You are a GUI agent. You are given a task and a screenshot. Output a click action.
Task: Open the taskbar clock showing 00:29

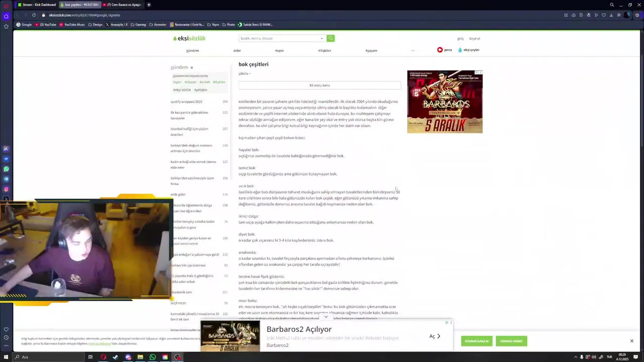622,357
